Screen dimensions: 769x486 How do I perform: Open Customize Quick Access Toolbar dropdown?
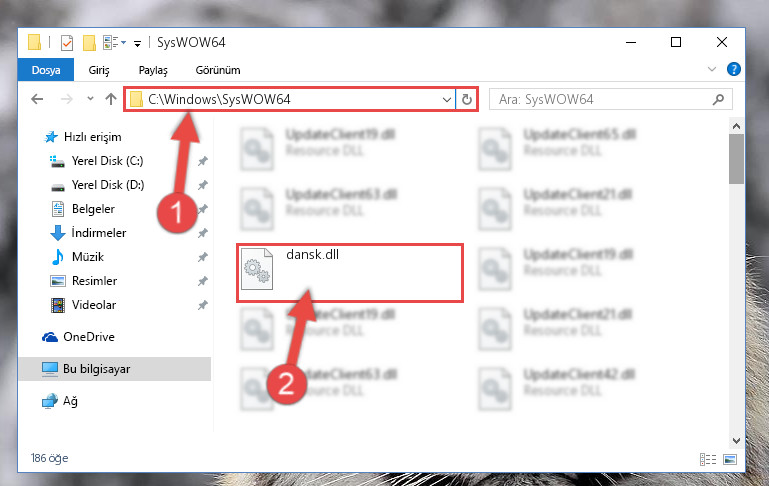coord(137,44)
